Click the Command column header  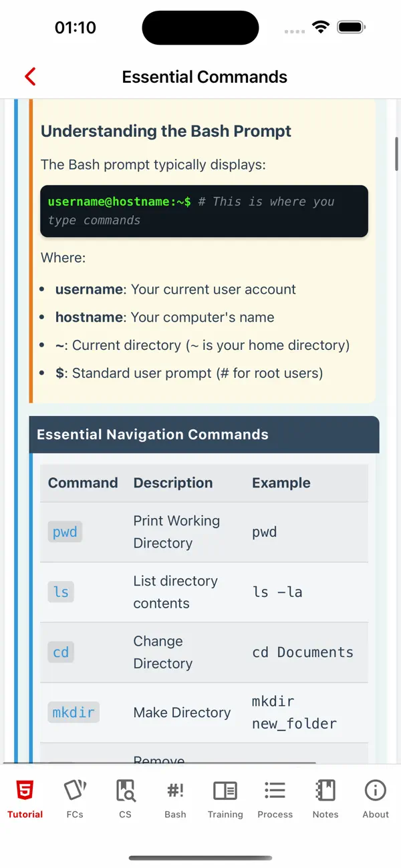tap(83, 483)
